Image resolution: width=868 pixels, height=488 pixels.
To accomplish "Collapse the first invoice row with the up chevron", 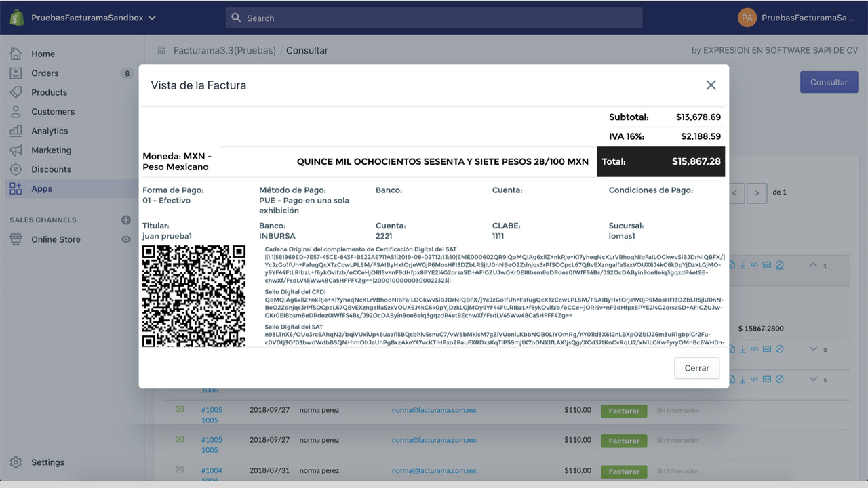I will [x=813, y=265].
